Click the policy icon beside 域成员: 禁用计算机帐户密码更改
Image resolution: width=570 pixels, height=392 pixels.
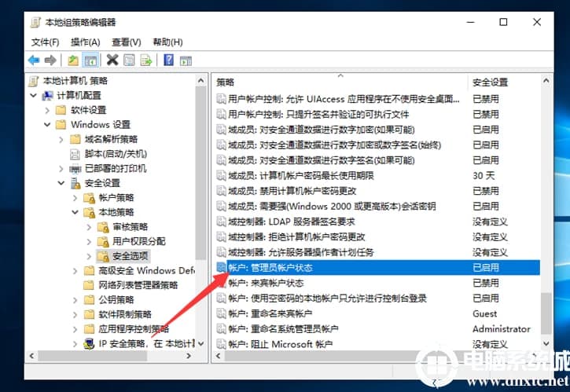click(221, 191)
